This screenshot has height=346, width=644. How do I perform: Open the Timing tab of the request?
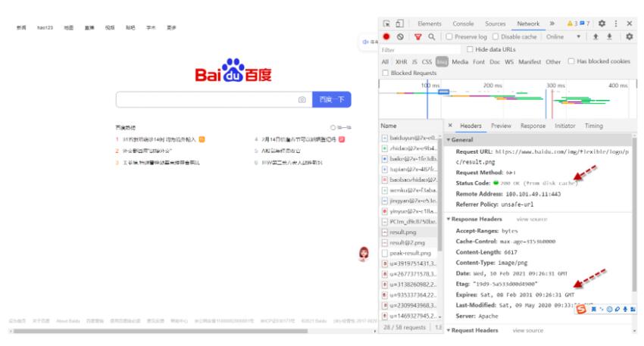coord(594,126)
